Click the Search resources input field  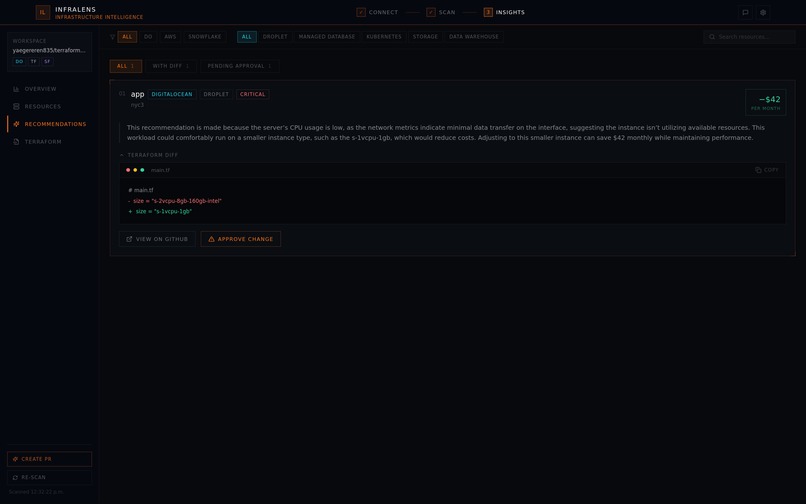coord(749,37)
